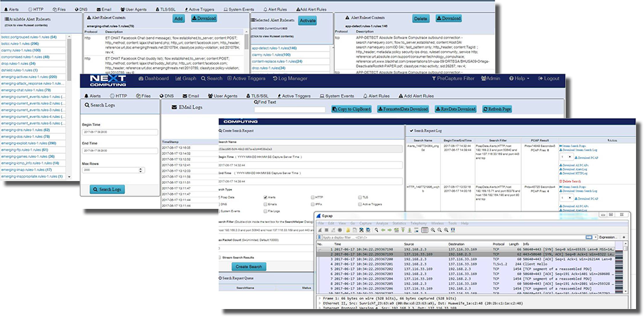Expand Frame 1 details in Wireshark
Image resolution: width=644 pixels, height=317 pixels.
tap(320, 298)
